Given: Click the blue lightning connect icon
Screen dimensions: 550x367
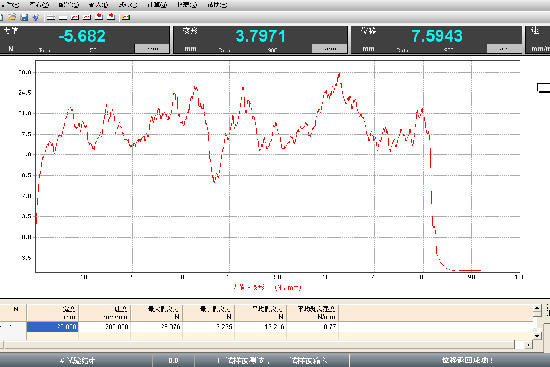Looking at the screenshot, I should [x=35, y=17].
